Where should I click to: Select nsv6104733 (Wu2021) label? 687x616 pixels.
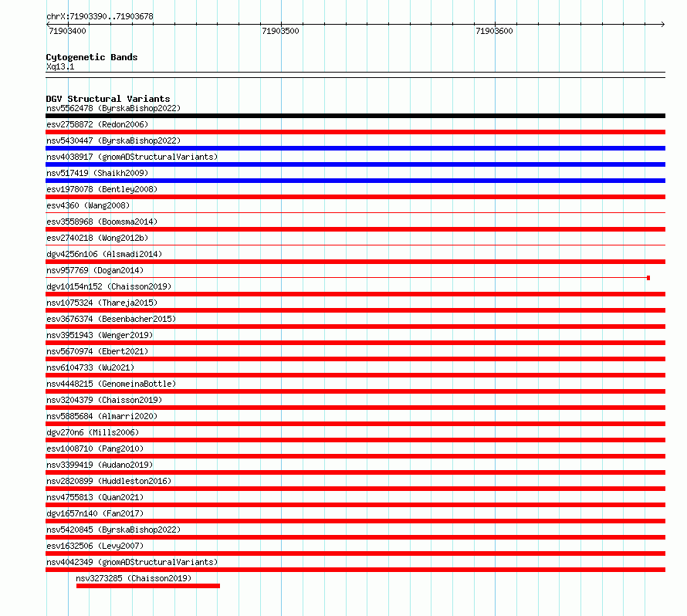pos(90,367)
